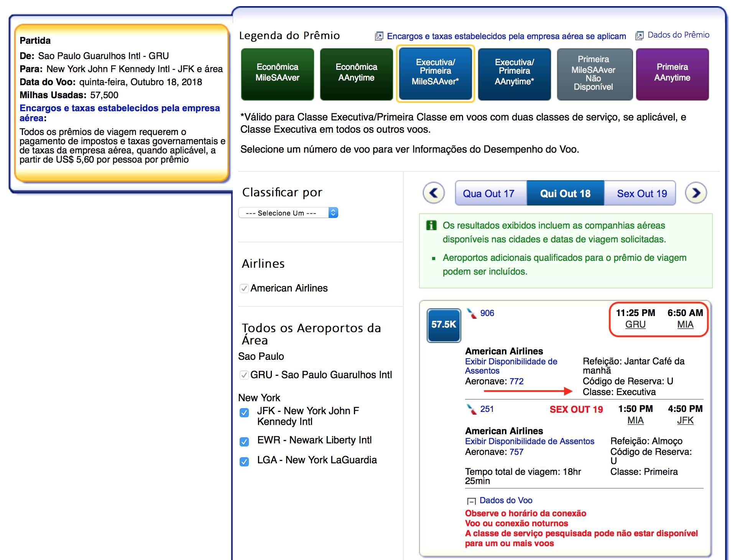Select Primeira AAnytime award type
This screenshot has width=740, height=560.
coord(673,74)
